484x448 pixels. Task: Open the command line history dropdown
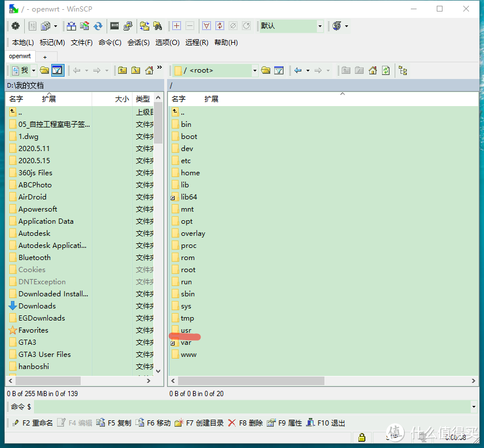tap(474, 406)
